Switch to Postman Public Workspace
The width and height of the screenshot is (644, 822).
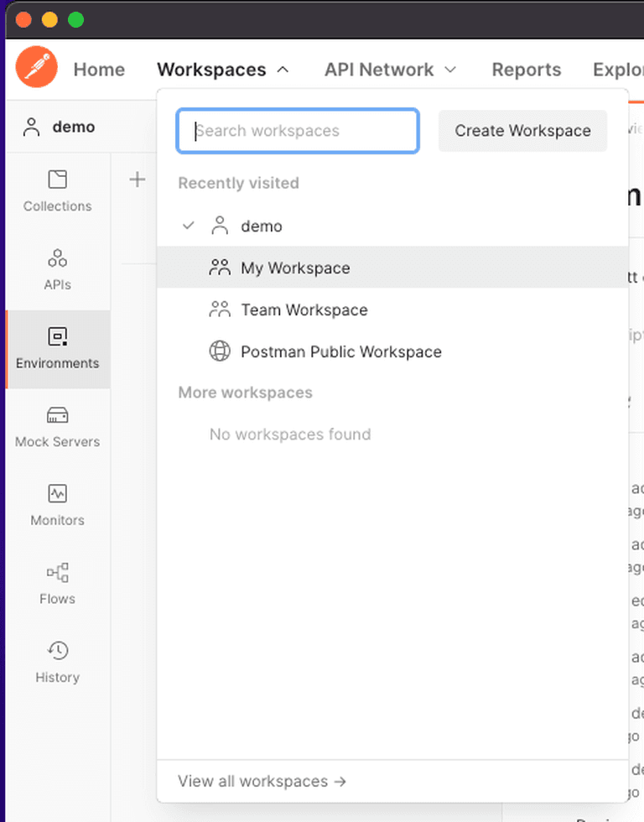pyautogui.click(x=392, y=351)
